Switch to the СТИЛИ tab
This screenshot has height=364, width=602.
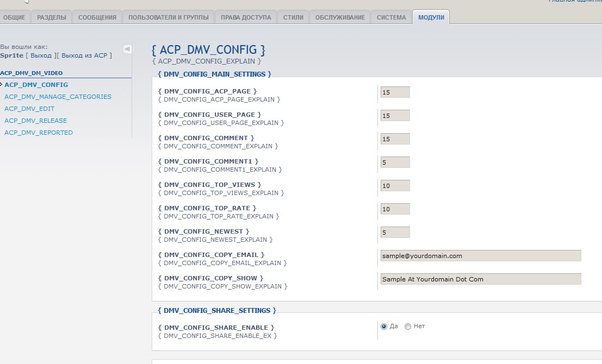tap(293, 17)
